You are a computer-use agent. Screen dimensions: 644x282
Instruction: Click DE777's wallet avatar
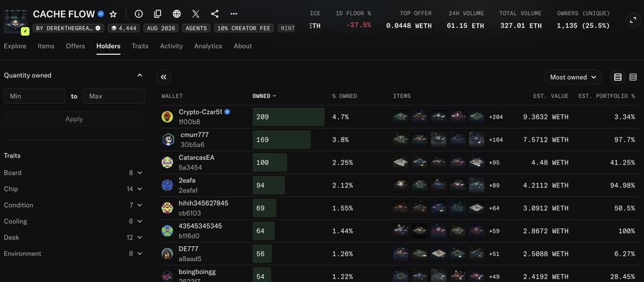[x=167, y=253]
